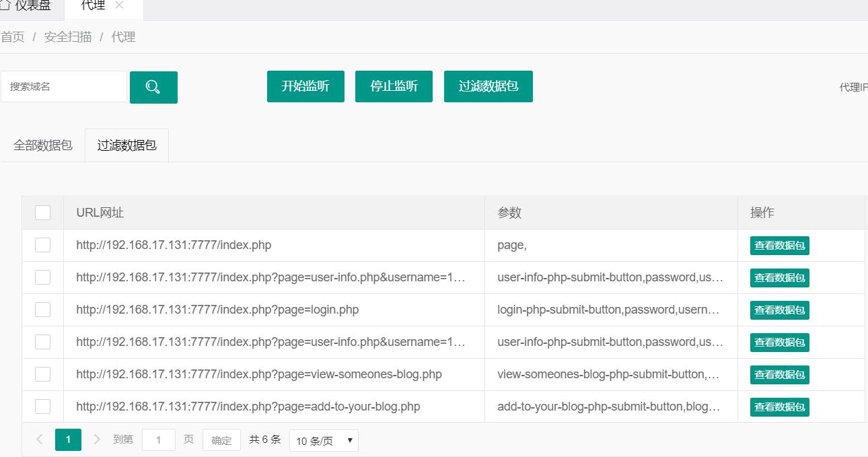The width and height of the screenshot is (868, 457).
Task: Open the 全部数据包 tab
Action: click(x=43, y=145)
